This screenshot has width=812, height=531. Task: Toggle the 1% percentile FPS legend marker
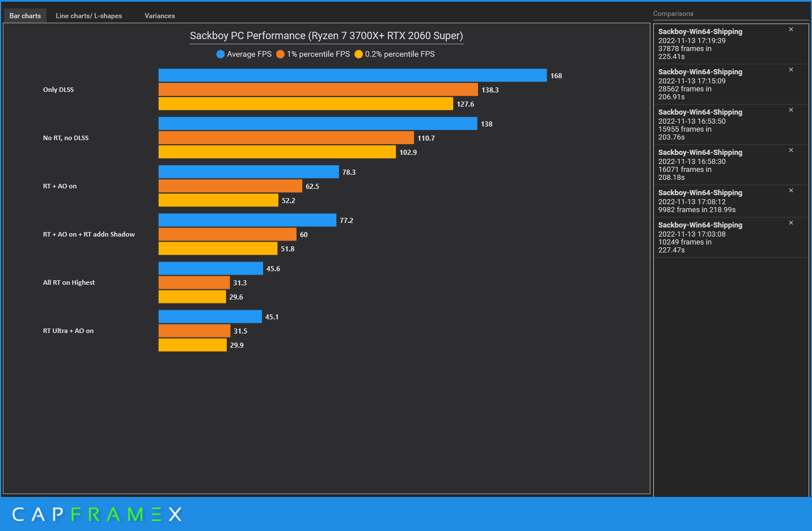[x=280, y=54]
